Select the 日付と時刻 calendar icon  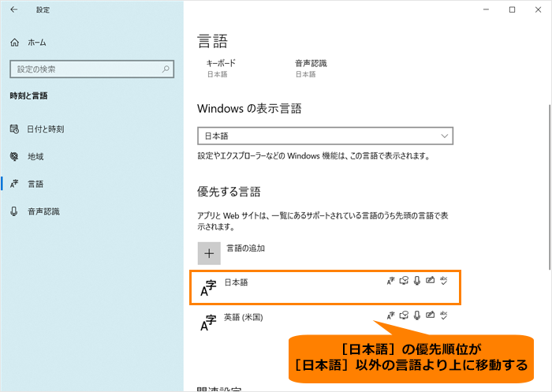[x=14, y=129]
